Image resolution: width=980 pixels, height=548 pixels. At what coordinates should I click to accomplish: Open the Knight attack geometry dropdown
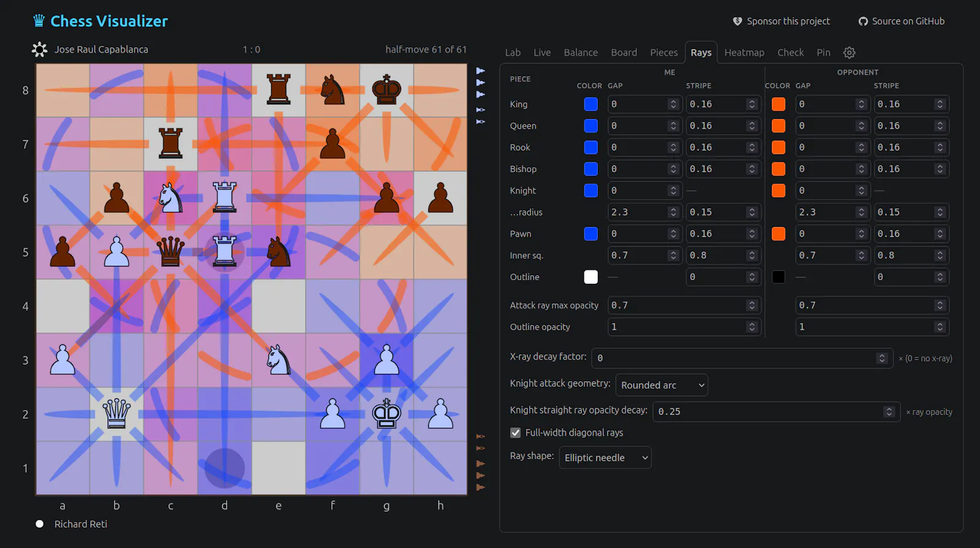tap(661, 385)
